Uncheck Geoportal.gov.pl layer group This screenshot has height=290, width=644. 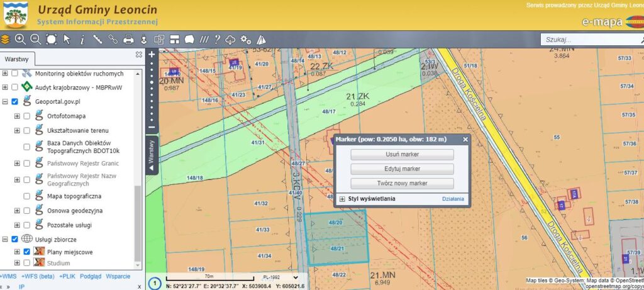coord(15,101)
